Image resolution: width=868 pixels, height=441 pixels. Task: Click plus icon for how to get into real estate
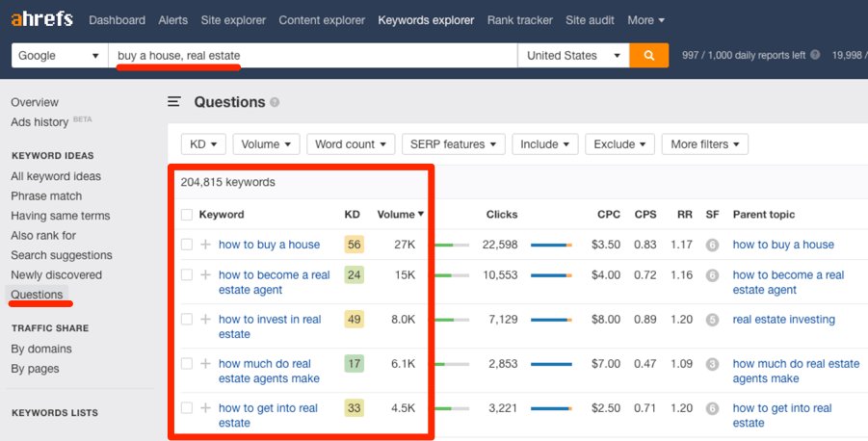pyautogui.click(x=205, y=408)
